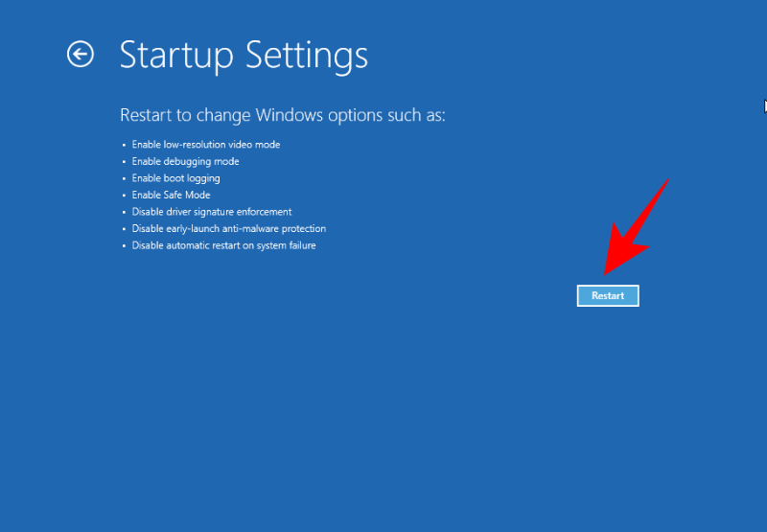Select 'Disable driver signature enforcement' text
Screen dimensions: 767x532
(x=212, y=212)
